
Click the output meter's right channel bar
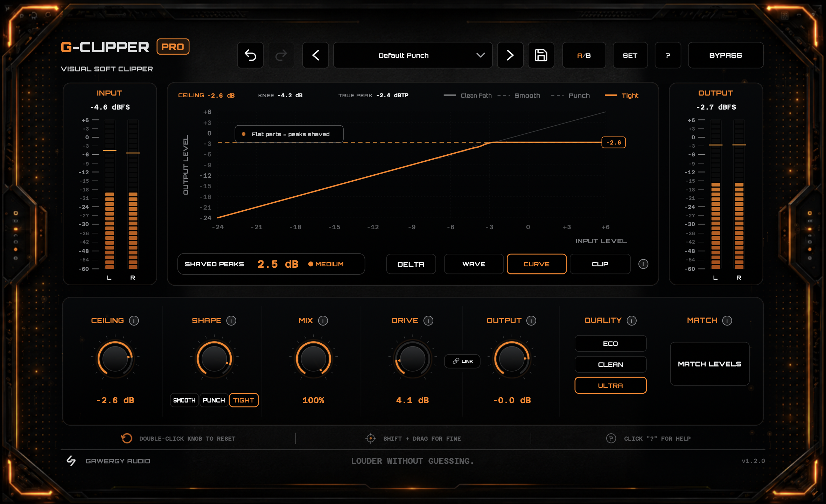(739, 194)
